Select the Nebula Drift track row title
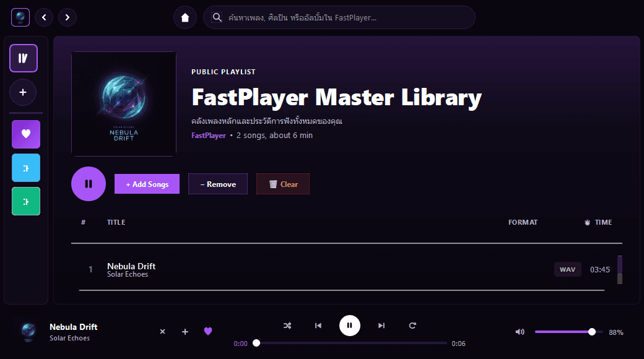The image size is (644, 359). point(131,266)
